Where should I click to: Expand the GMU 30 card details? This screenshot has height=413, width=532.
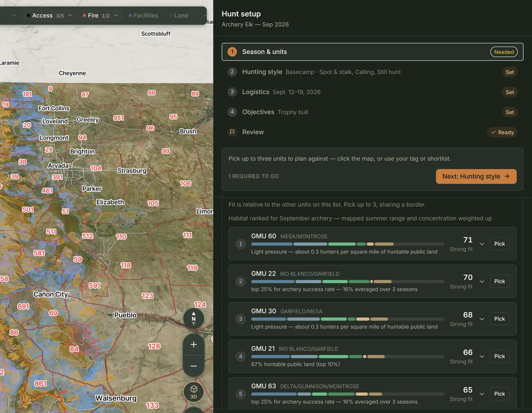pos(482,319)
